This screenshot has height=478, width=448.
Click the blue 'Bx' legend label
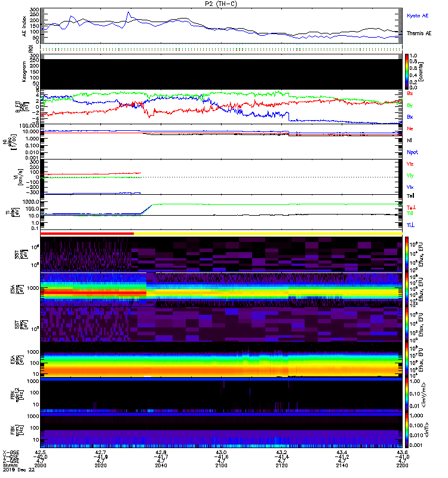[x=410, y=117]
